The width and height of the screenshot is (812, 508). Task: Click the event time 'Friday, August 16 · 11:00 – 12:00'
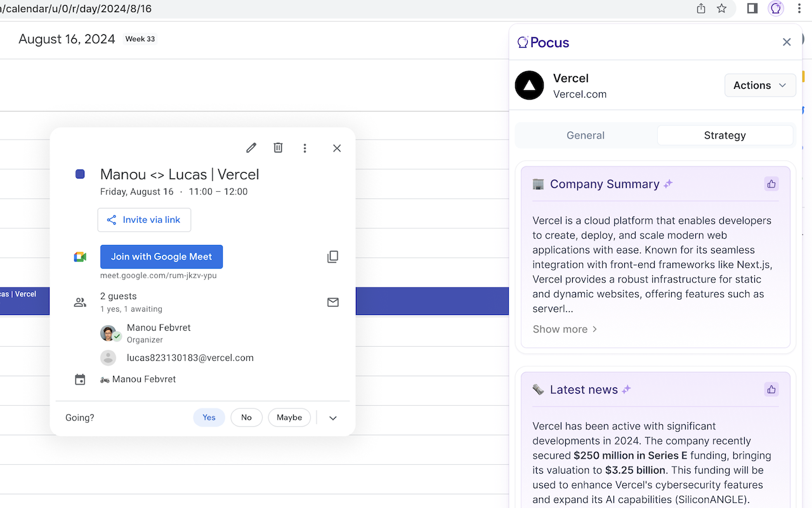174,192
